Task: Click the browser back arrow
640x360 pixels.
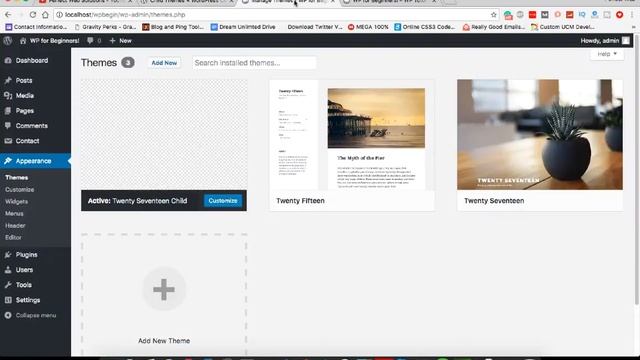Action: click(x=8, y=15)
